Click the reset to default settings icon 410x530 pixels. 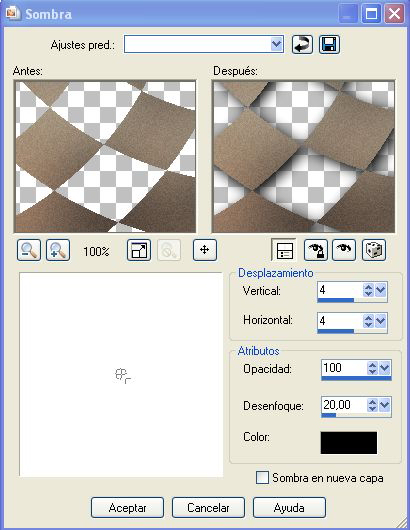click(x=302, y=45)
